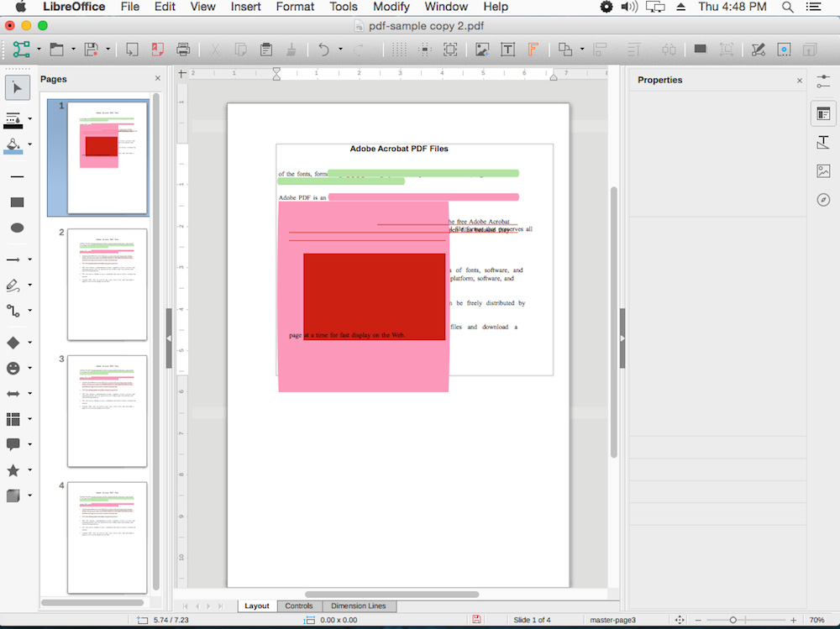840x629 pixels.
Task: Select the diamond Basic Shapes tool
Action: (13, 343)
